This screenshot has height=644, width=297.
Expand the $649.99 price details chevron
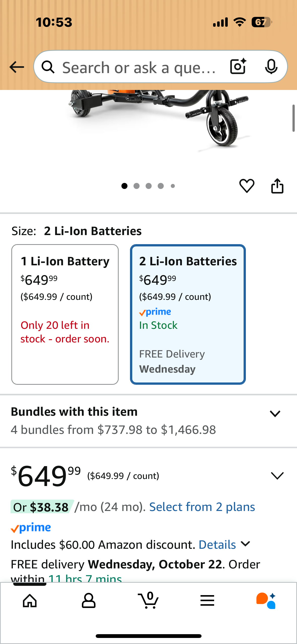point(277,476)
